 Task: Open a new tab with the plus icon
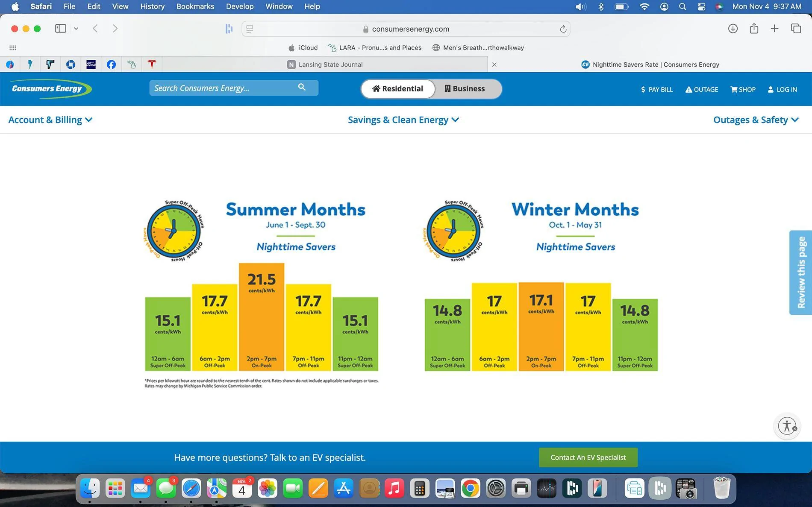pos(774,29)
